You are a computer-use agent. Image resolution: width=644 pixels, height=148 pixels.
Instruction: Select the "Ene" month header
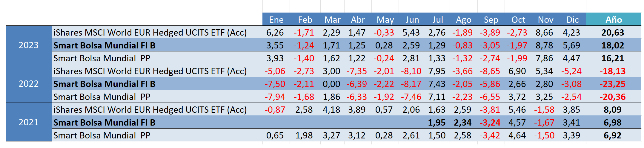tap(276, 20)
